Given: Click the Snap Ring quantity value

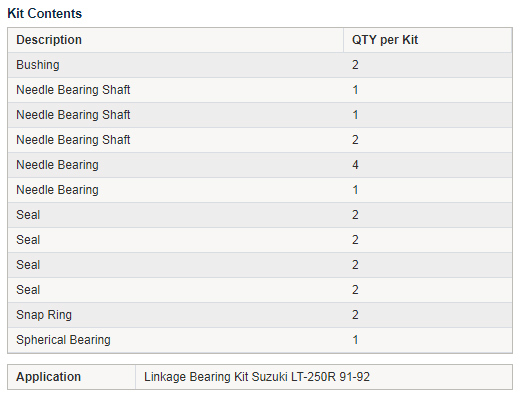Looking at the screenshot, I should [x=355, y=315].
